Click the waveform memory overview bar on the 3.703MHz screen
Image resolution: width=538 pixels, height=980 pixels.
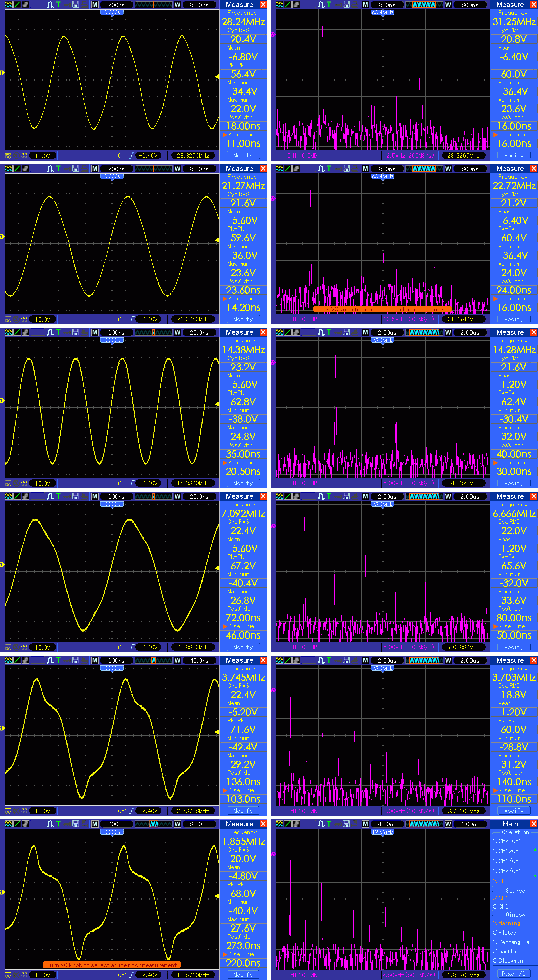424,660
